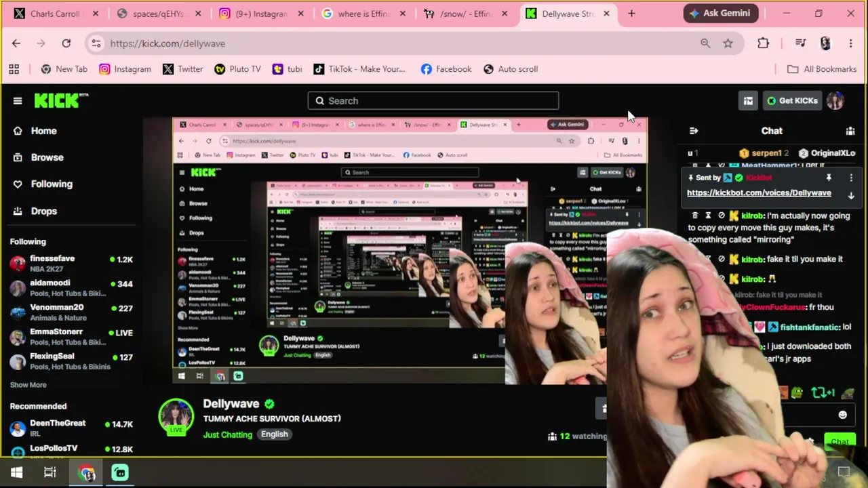Open the zoom magnifier in the address bar

point(705,43)
